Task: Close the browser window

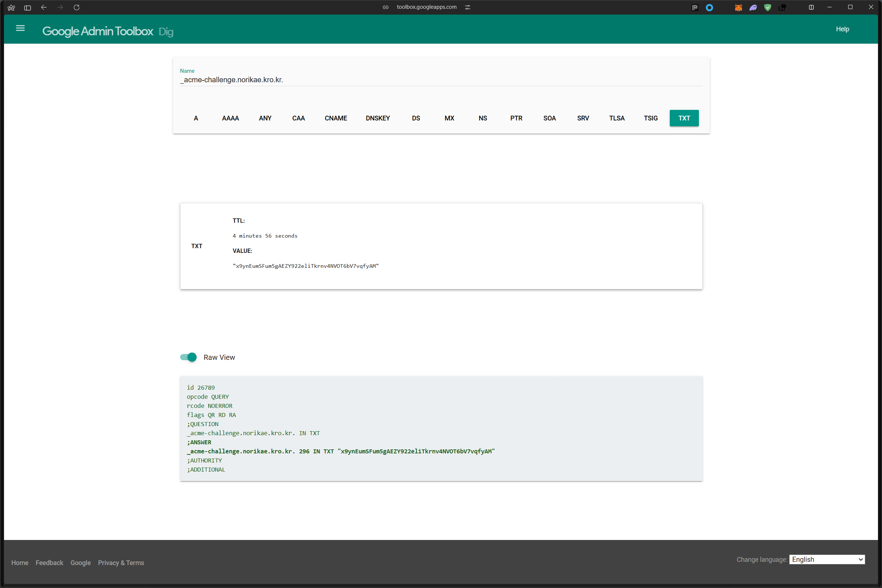Action: pos(871,7)
